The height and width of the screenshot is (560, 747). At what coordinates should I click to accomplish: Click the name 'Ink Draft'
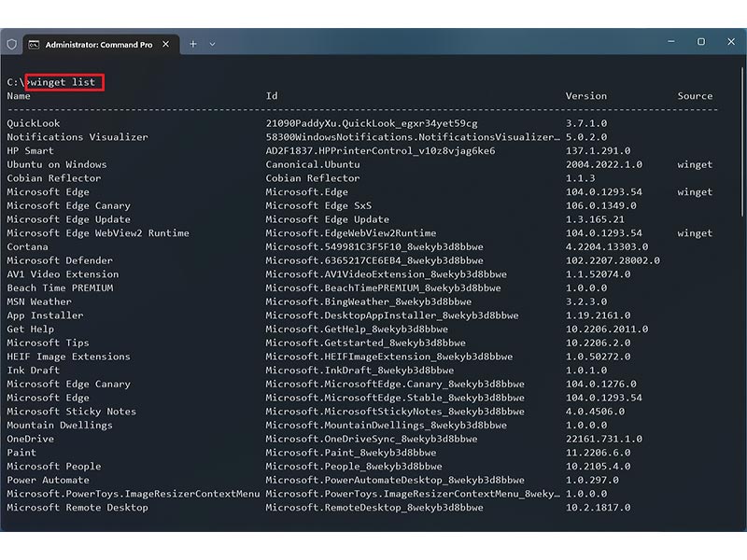click(34, 371)
